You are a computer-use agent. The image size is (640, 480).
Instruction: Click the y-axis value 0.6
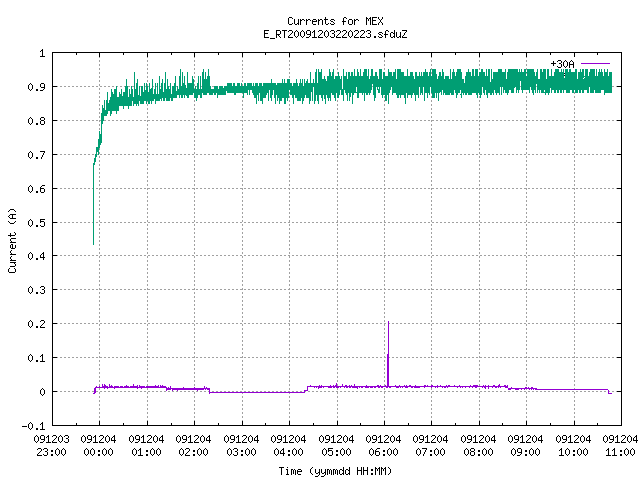coord(36,189)
